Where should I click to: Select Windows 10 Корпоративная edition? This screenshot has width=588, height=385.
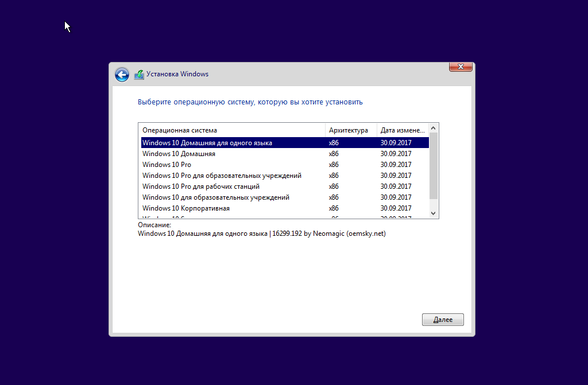(x=285, y=208)
